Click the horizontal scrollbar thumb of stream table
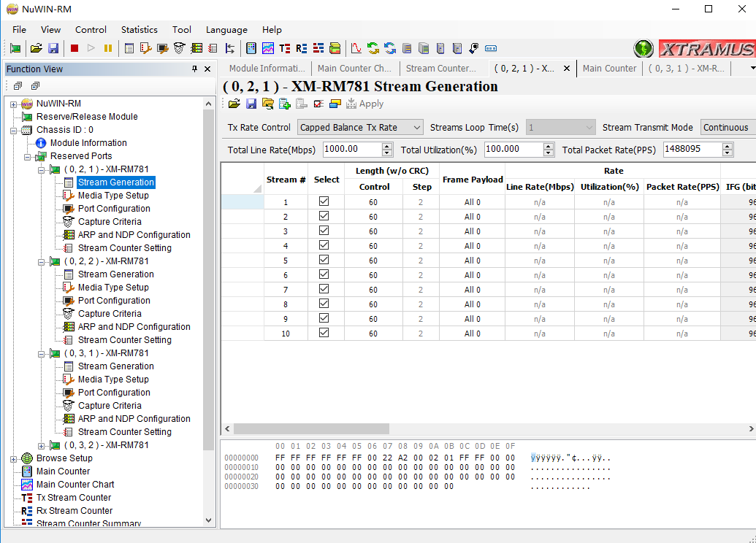 311,429
